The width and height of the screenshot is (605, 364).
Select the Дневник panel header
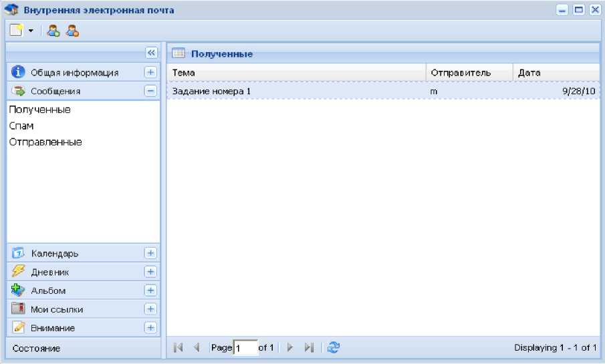click(84, 271)
